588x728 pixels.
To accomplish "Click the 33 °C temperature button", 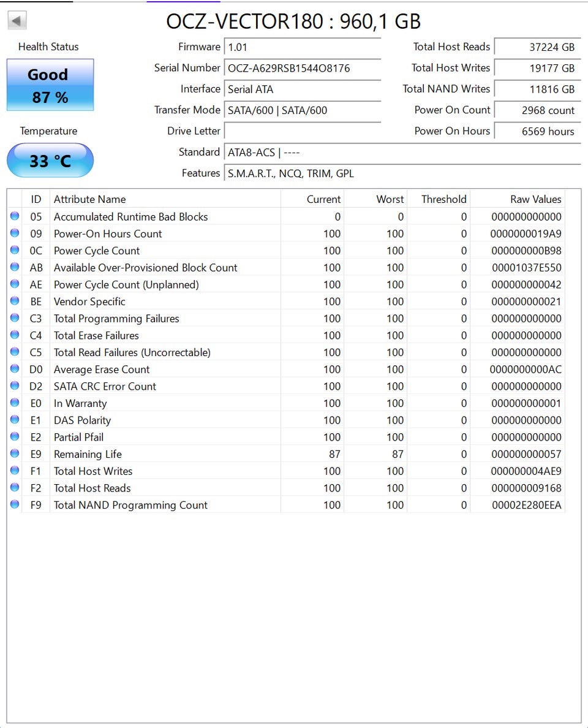I will 50,160.
